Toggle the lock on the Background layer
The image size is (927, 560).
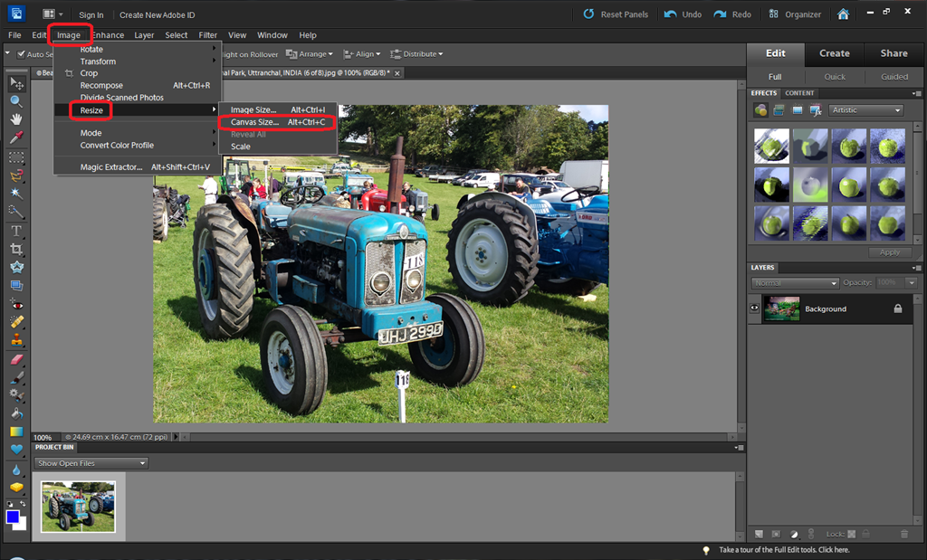[897, 308]
